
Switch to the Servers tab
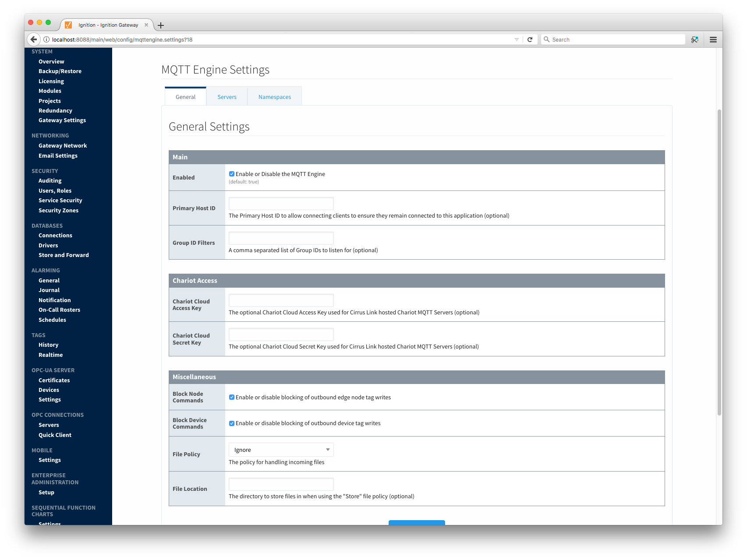click(227, 97)
